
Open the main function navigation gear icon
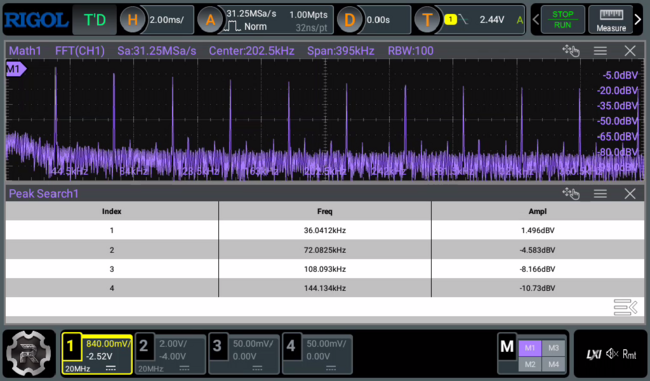pyautogui.click(x=29, y=354)
